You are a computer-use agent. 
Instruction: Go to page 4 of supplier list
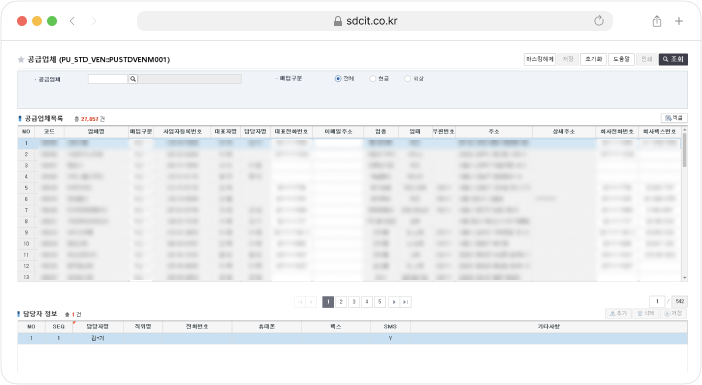coord(367,302)
